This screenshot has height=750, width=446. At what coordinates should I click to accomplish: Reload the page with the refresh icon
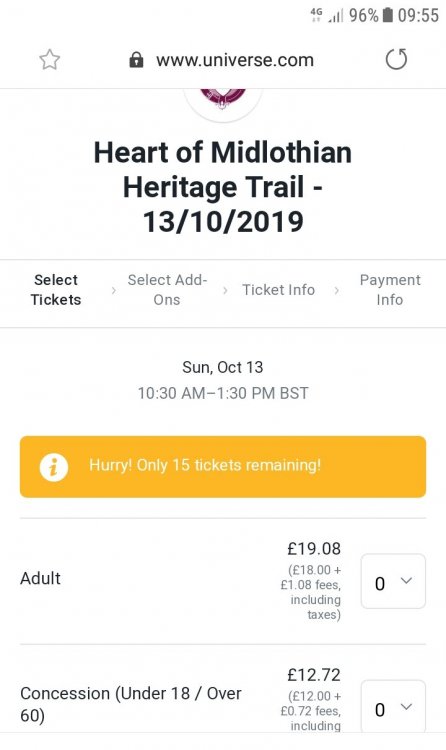(396, 59)
